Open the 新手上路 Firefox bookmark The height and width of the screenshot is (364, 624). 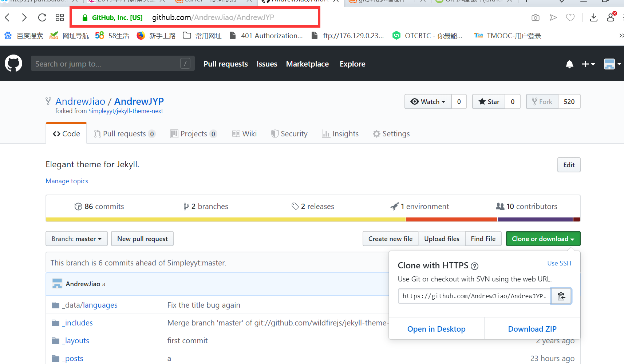[x=156, y=36]
